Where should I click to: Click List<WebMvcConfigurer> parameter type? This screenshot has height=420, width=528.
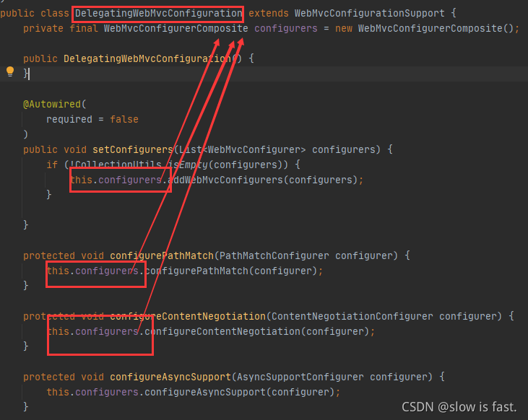coord(243,149)
